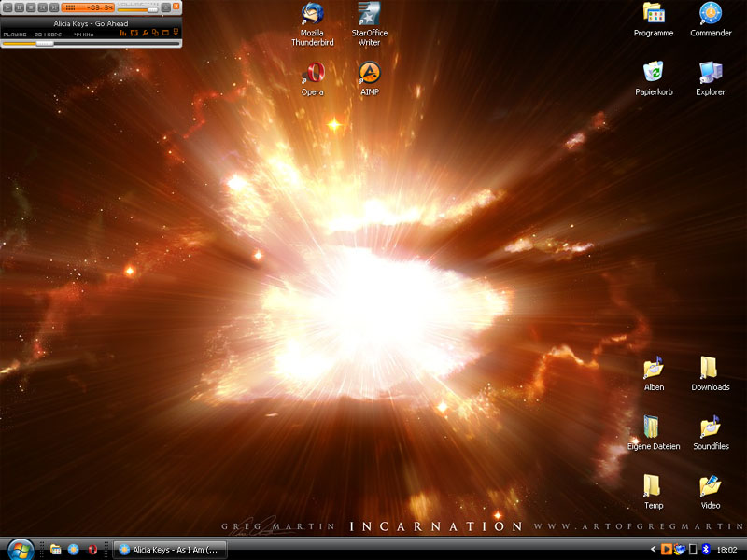Click the taskbar clock showing 18:02
Screen dimensions: 747x560
(726, 550)
